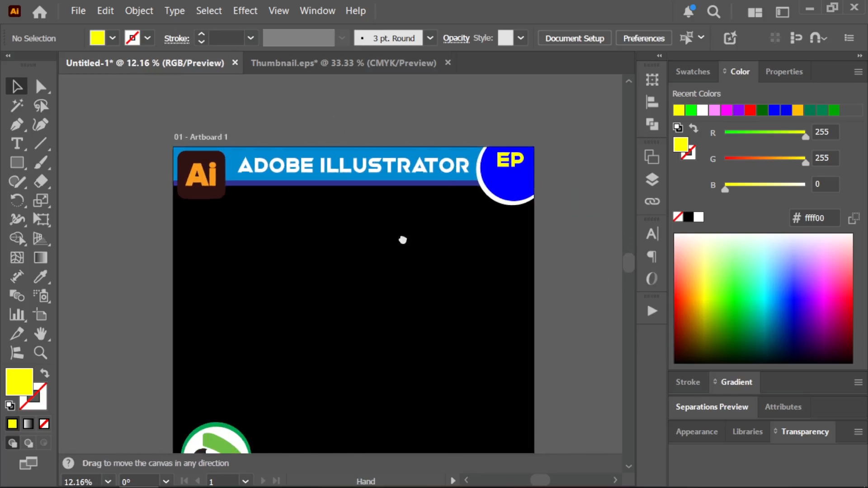The width and height of the screenshot is (868, 488).
Task: Switch to the Properties panel tab
Action: tap(784, 71)
